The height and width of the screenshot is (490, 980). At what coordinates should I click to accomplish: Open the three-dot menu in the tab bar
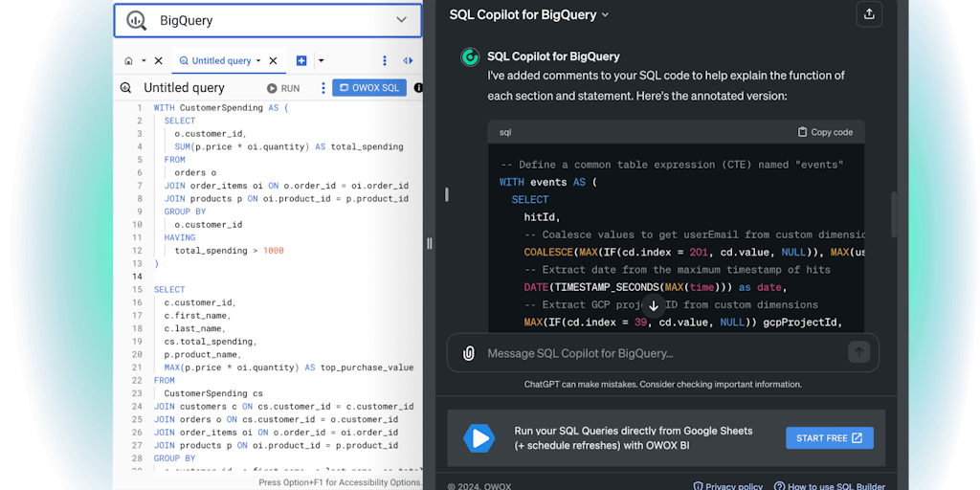coord(385,60)
